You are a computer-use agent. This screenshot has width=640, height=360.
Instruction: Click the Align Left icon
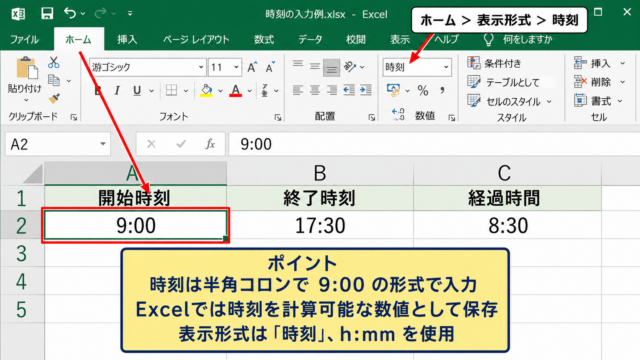(x=298, y=90)
